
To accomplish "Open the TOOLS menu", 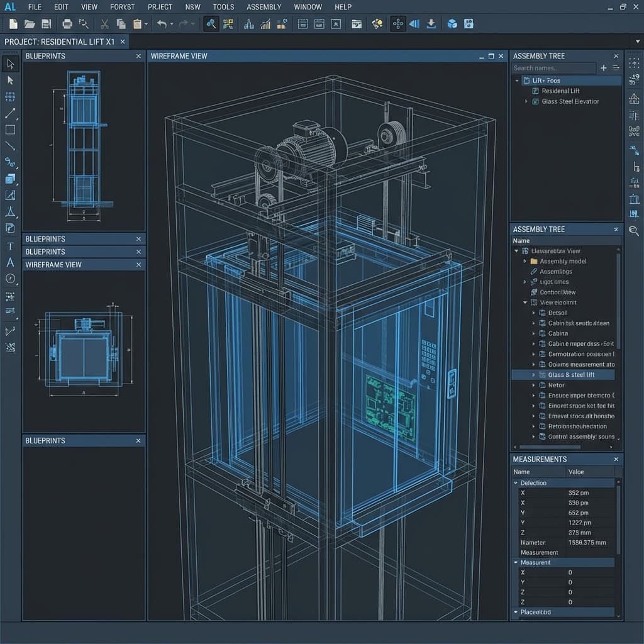I will pos(223,7).
